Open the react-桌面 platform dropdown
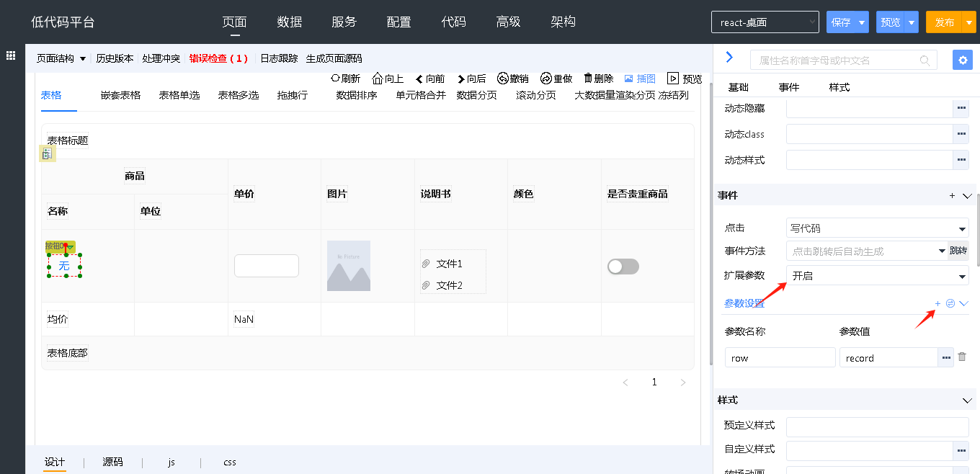 click(765, 22)
